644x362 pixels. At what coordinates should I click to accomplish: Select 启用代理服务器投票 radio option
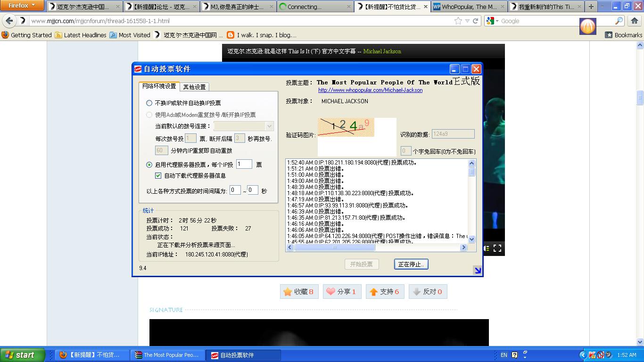(149, 165)
